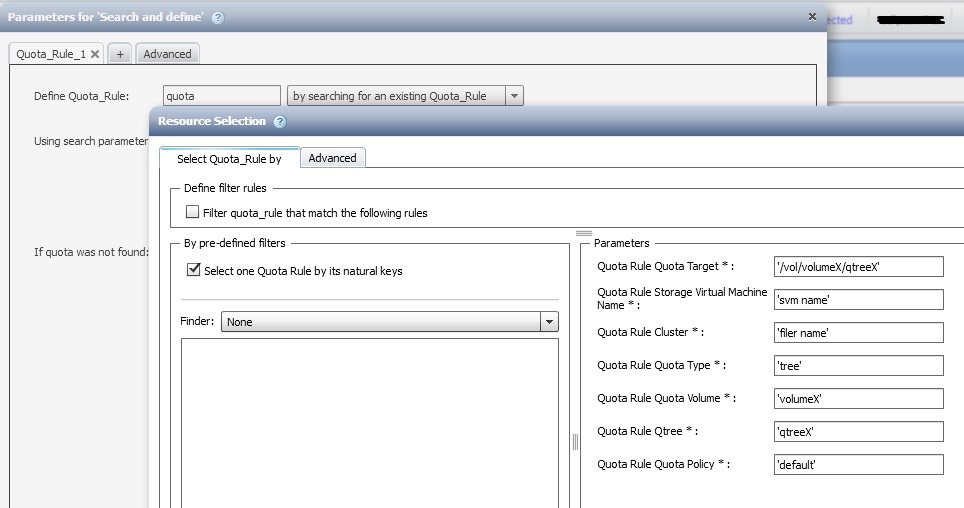Viewport: 964px width, 508px height.
Task: Enable Filter quota_rule matching rules checkbox
Action: tap(193, 212)
